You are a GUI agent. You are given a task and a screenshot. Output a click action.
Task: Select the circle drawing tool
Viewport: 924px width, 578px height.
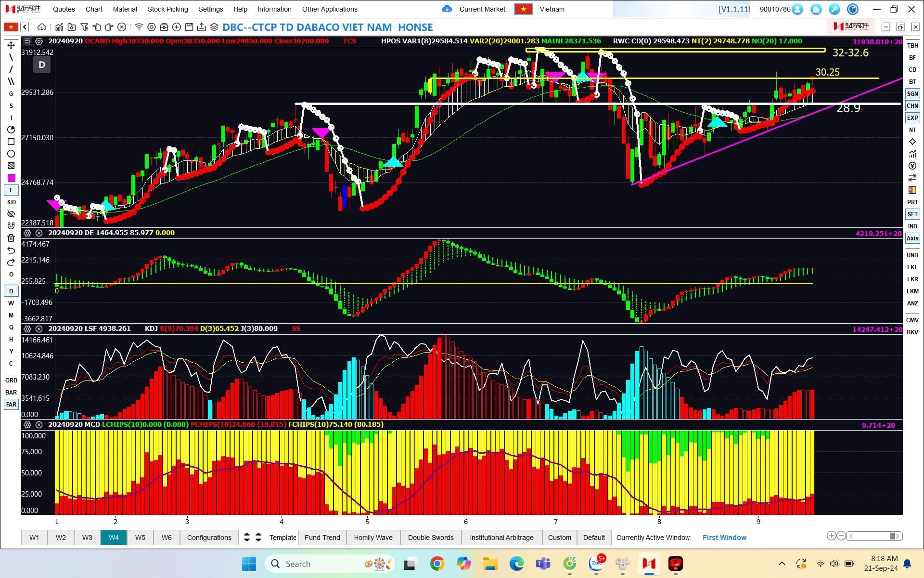11,154
